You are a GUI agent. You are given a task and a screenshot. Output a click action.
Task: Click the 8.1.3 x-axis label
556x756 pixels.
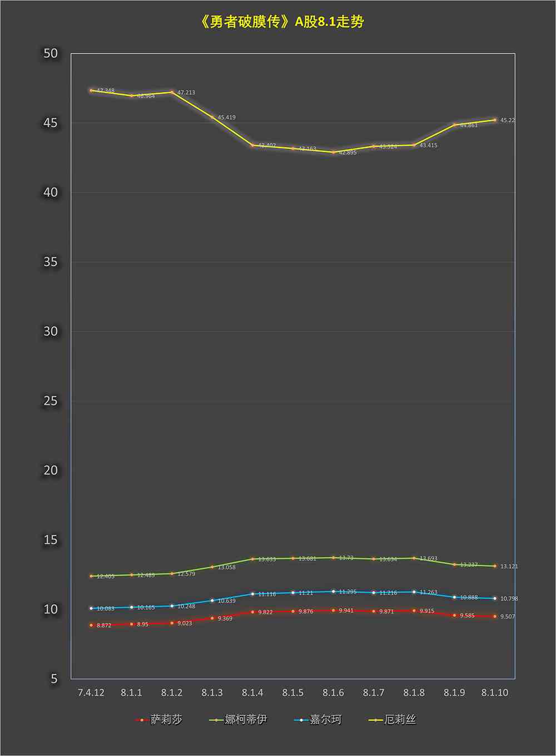(212, 693)
